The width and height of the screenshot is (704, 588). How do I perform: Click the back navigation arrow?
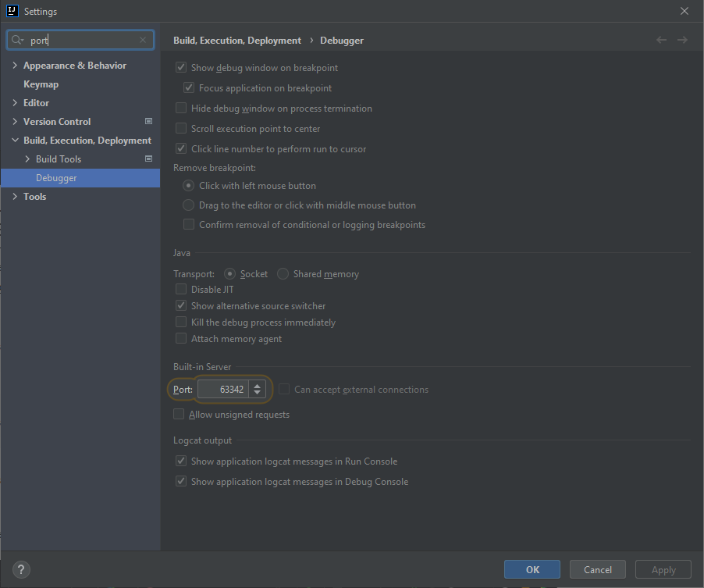(662, 40)
